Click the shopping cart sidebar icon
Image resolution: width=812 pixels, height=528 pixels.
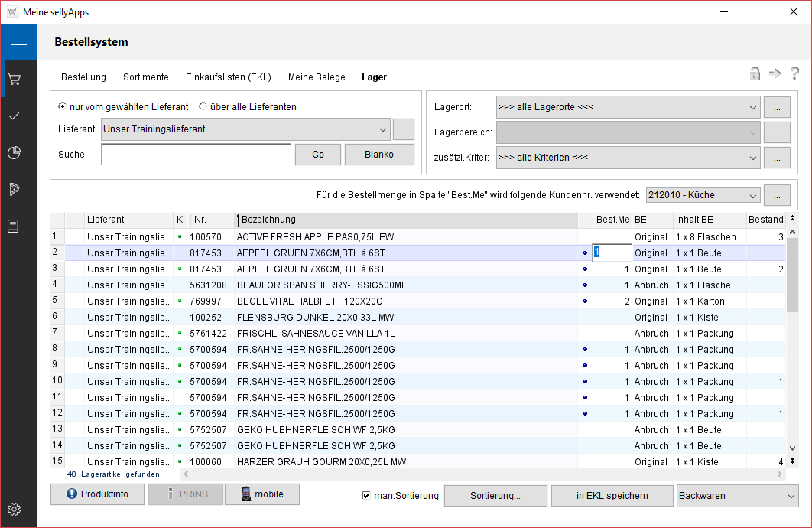point(14,79)
